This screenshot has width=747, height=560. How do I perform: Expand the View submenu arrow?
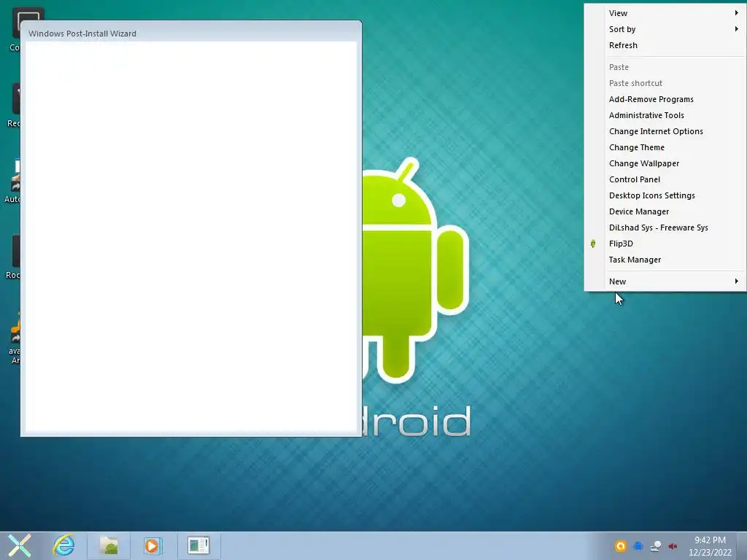point(737,13)
